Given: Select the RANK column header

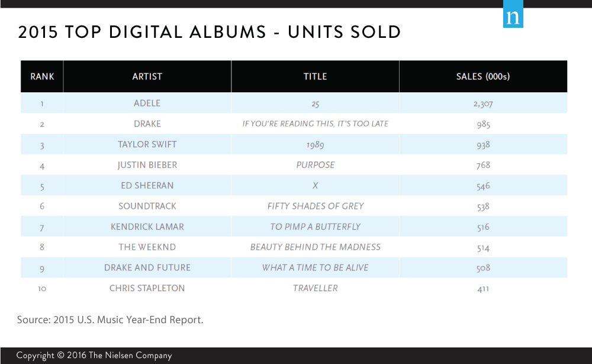Looking at the screenshot, I should pyautogui.click(x=42, y=76).
